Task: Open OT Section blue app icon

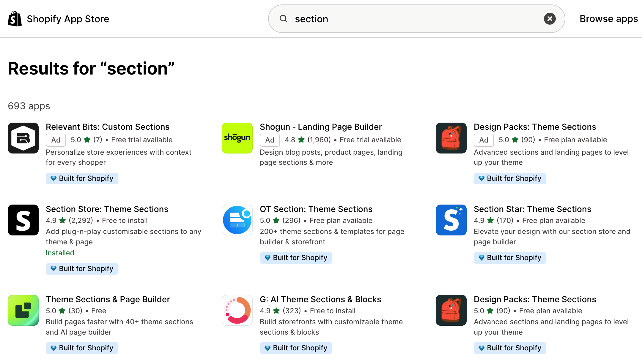Action: click(237, 220)
